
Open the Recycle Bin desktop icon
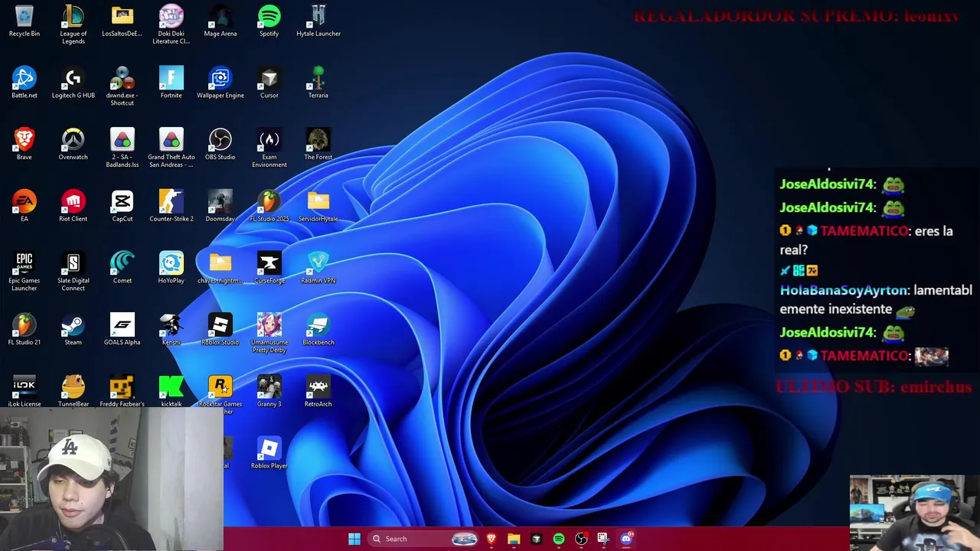pyautogui.click(x=24, y=21)
